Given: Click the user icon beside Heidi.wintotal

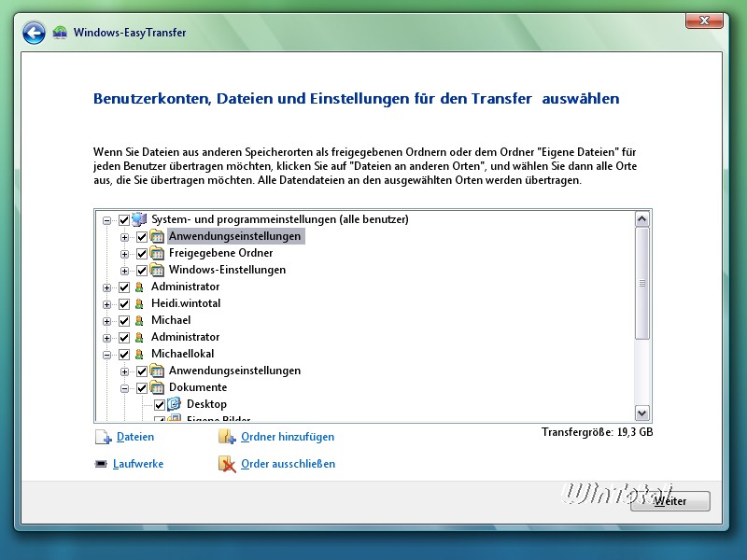Looking at the screenshot, I should [x=139, y=304].
